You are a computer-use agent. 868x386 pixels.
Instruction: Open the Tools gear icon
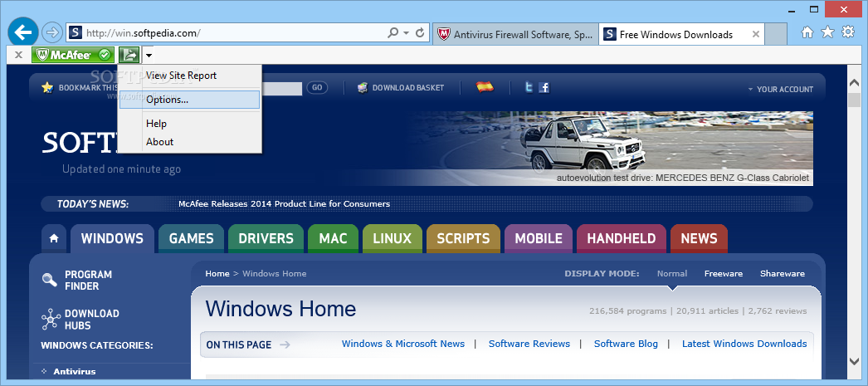pos(848,32)
